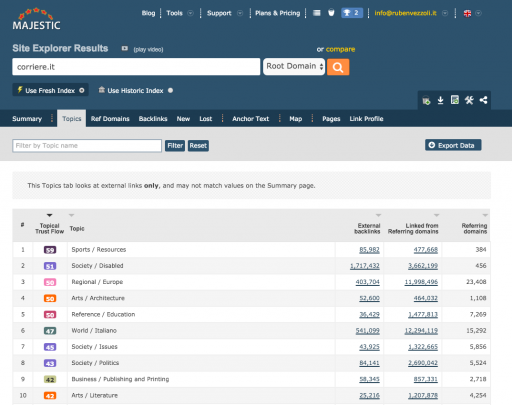The width and height of the screenshot is (512, 405).
Task: Open Plans & Pricing link
Action: pos(278,13)
